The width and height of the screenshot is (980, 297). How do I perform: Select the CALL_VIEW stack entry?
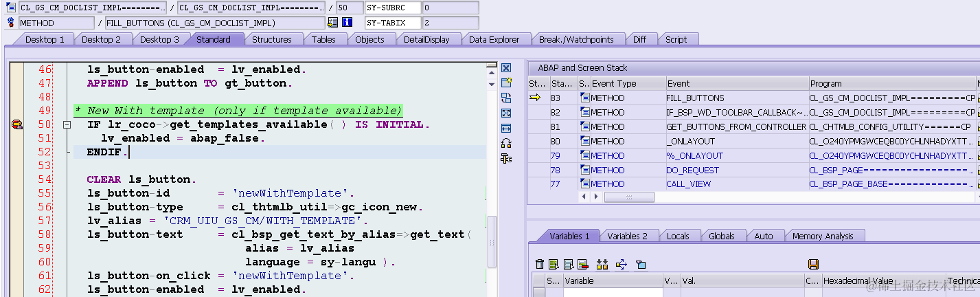click(736, 184)
